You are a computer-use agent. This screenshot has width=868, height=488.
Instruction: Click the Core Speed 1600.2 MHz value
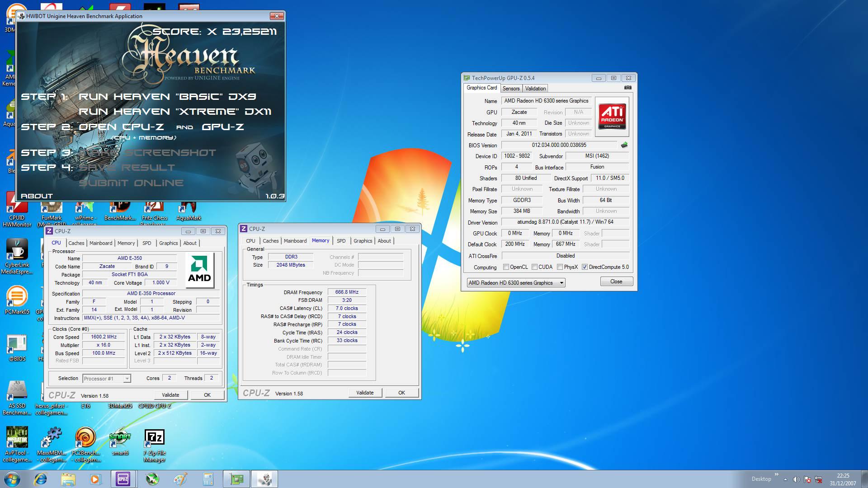point(104,337)
